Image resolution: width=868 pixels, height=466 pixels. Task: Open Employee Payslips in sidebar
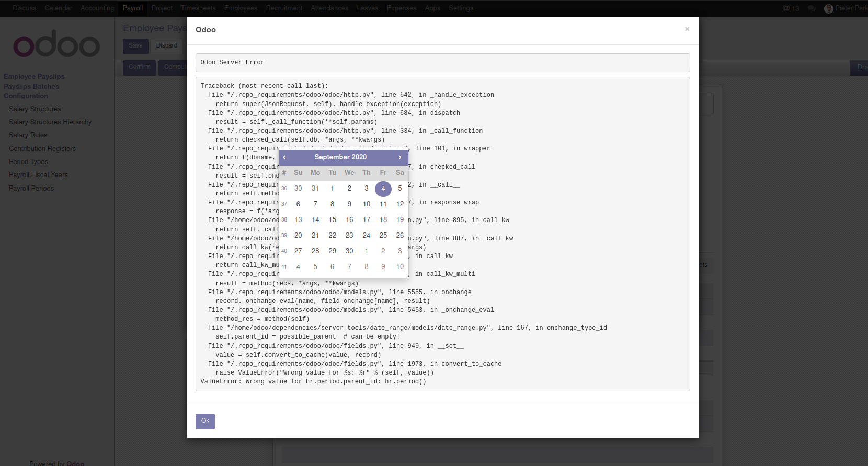35,77
